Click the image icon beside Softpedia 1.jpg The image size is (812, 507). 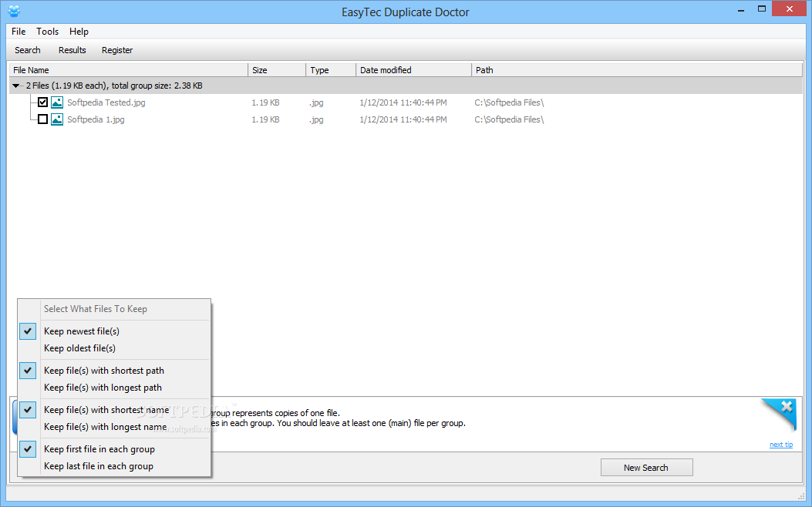[x=57, y=119]
